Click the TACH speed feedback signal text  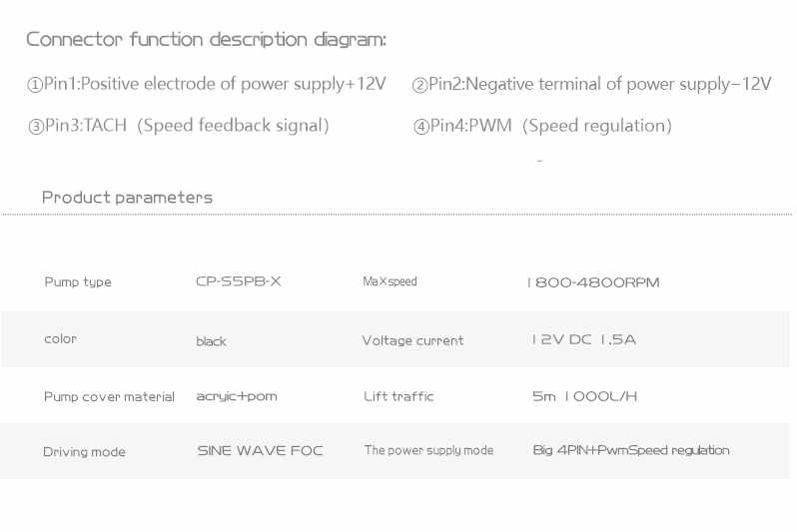(x=187, y=126)
